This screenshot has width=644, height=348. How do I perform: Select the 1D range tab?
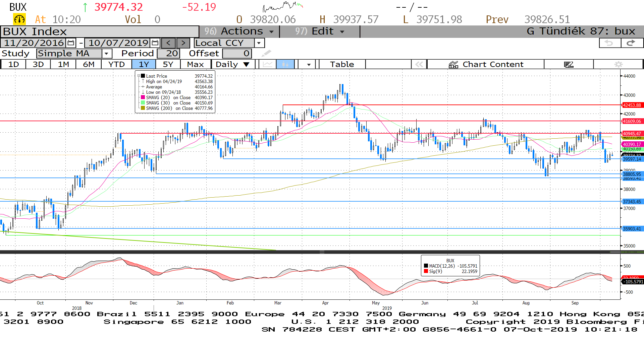[x=13, y=64]
